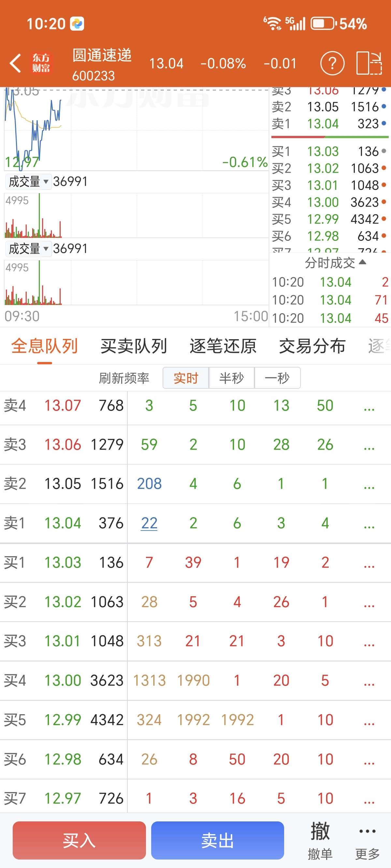Tap order 1990 in 买4 row

pyautogui.click(x=193, y=680)
